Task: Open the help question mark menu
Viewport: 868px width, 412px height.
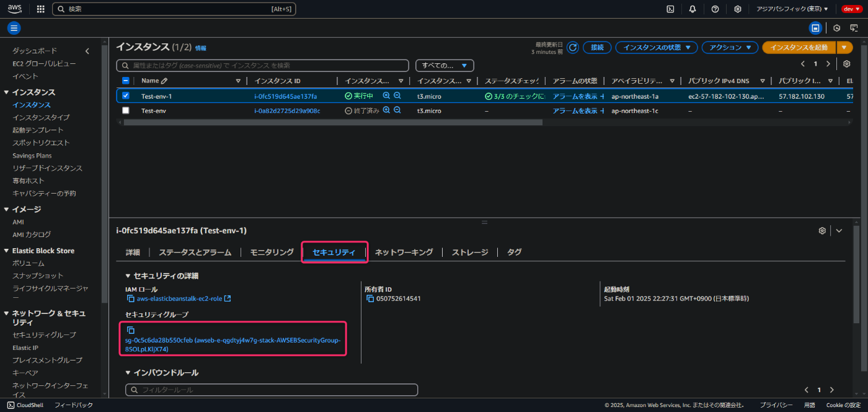Action: click(x=715, y=9)
